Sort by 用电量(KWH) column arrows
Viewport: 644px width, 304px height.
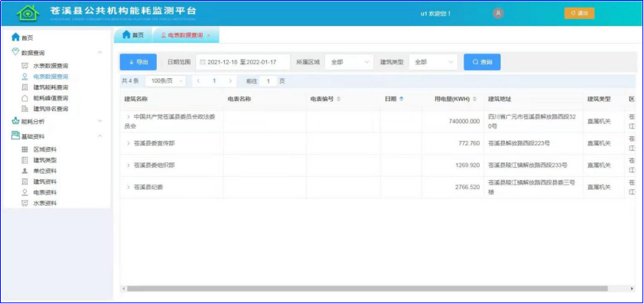click(475, 99)
